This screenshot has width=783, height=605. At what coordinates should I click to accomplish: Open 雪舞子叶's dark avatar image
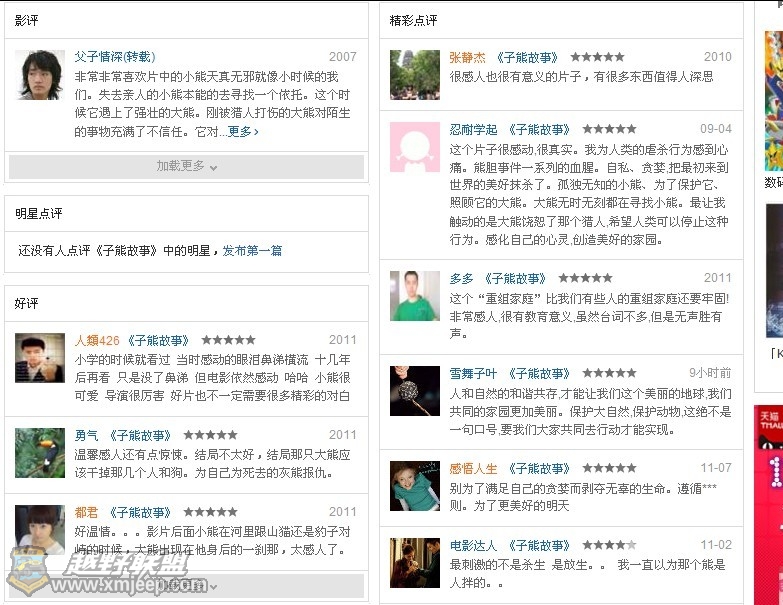[415, 391]
